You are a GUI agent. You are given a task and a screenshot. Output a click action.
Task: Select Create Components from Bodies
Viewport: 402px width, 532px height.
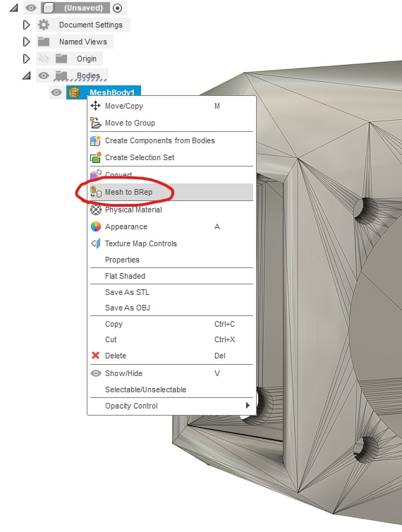171,140
